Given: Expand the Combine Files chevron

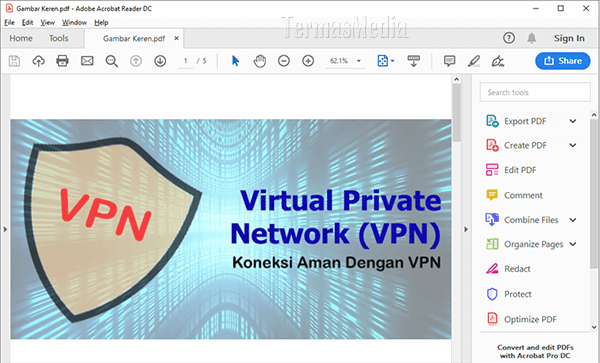Looking at the screenshot, I should (573, 220).
